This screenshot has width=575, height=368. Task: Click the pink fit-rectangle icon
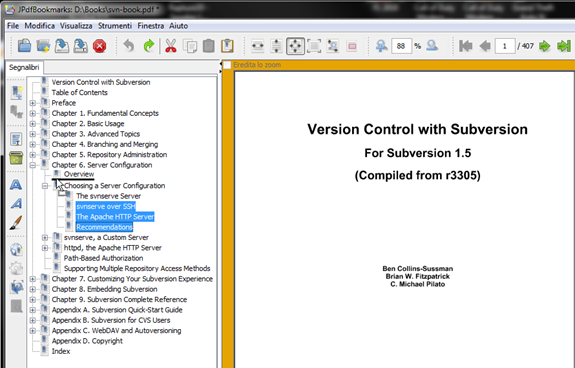tap(352, 46)
